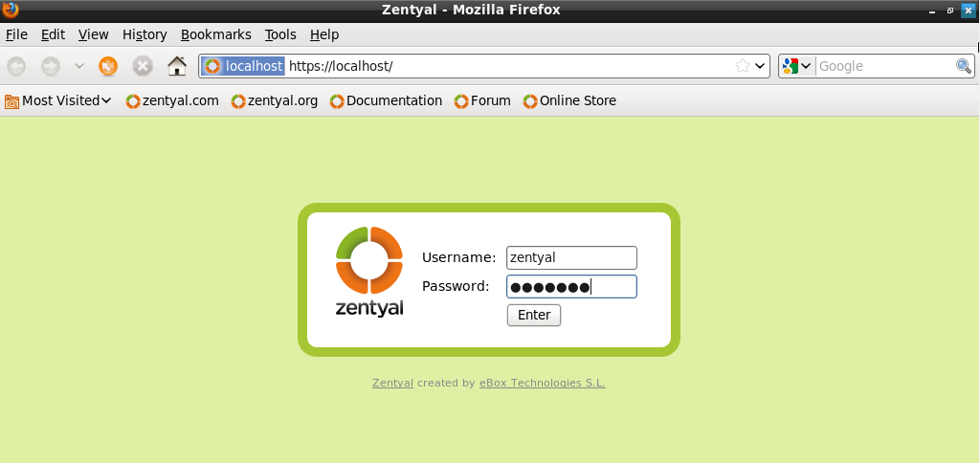
Task: Follow the eBox Technologies S.L. link
Action: (x=543, y=383)
